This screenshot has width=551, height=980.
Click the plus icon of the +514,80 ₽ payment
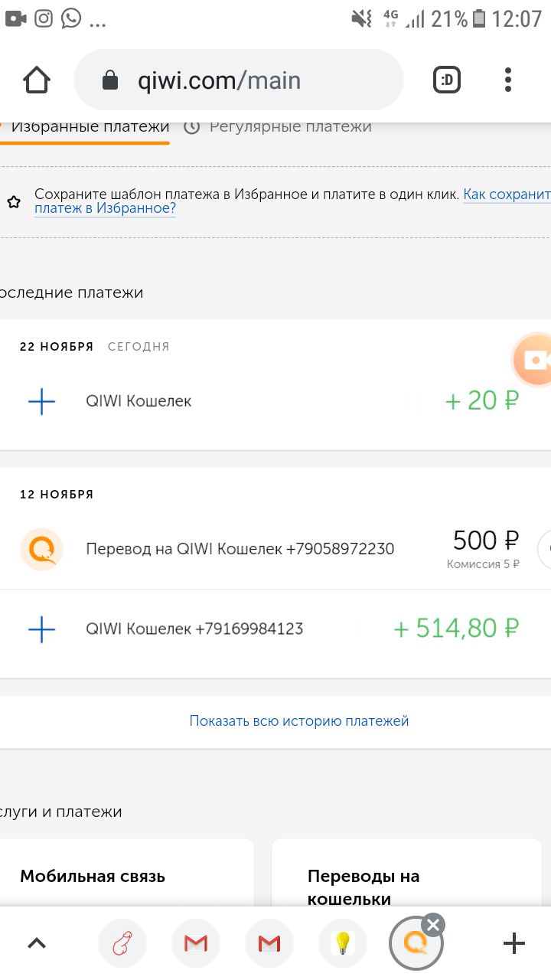(x=41, y=629)
